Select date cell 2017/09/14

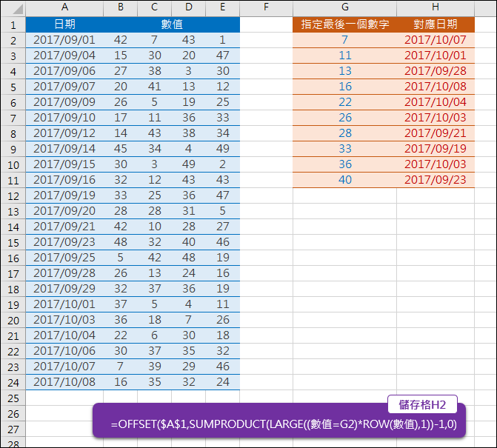pyautogui.click(x=64, y=149)
